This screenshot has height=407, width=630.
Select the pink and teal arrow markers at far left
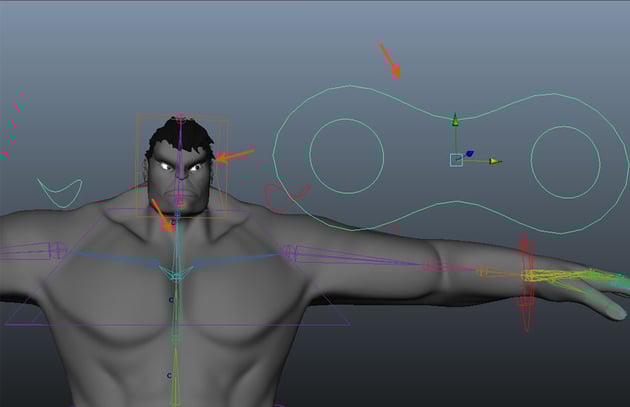coord(12,125)
